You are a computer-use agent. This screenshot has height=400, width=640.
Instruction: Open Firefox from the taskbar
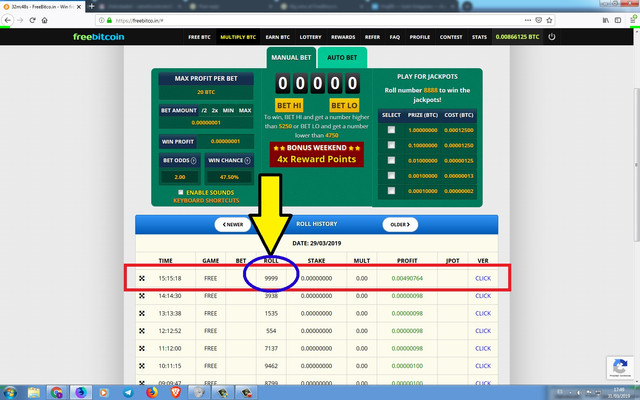(x=152, y=393)
